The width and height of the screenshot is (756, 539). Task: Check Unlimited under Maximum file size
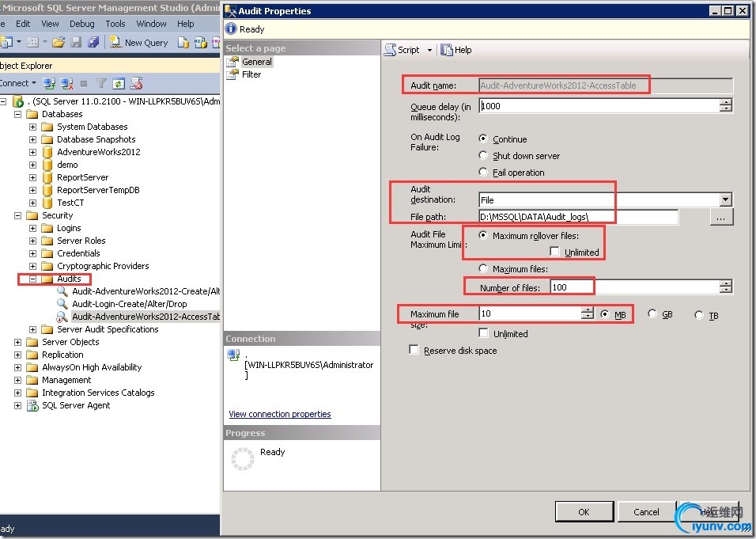point(484,333)
